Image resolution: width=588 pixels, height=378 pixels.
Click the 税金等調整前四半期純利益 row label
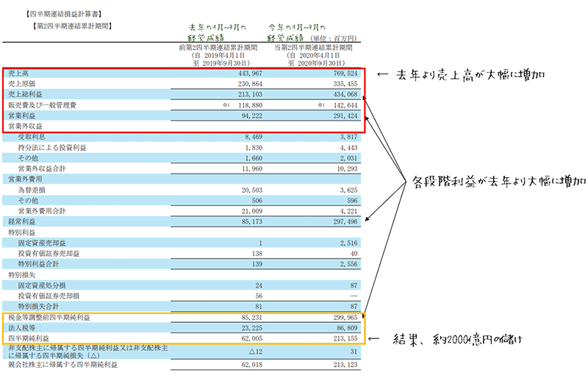[x=49, y=317]
